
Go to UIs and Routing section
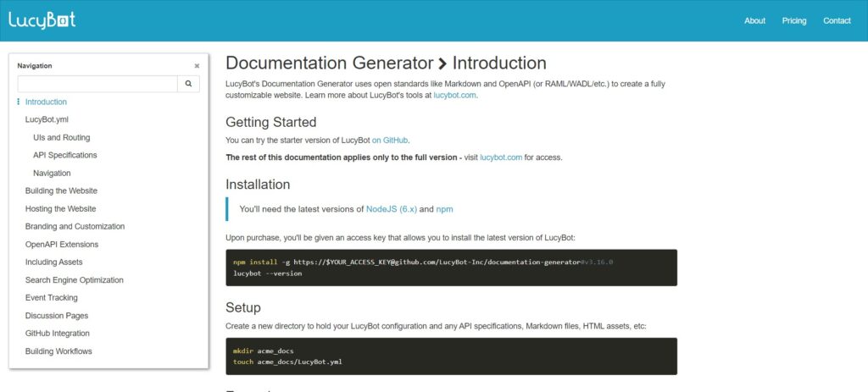pyautogui.click(x=61, y=138)
